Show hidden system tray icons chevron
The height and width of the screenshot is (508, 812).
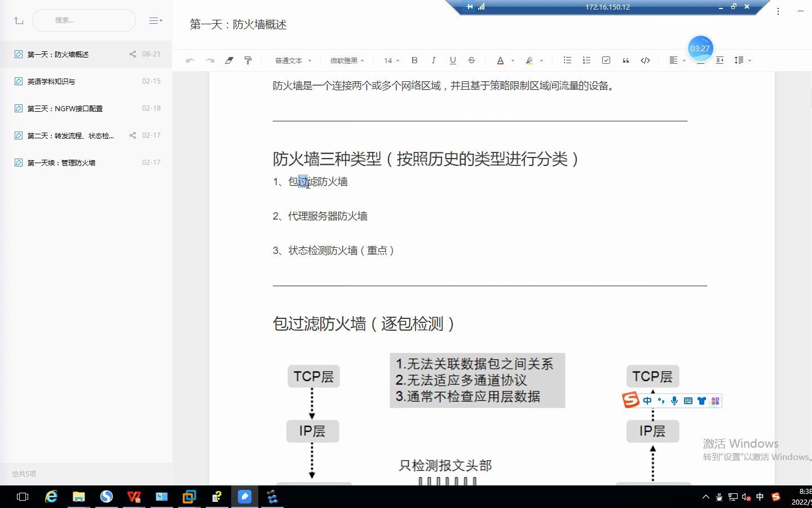pyautogui.click(x=706, y=497)
